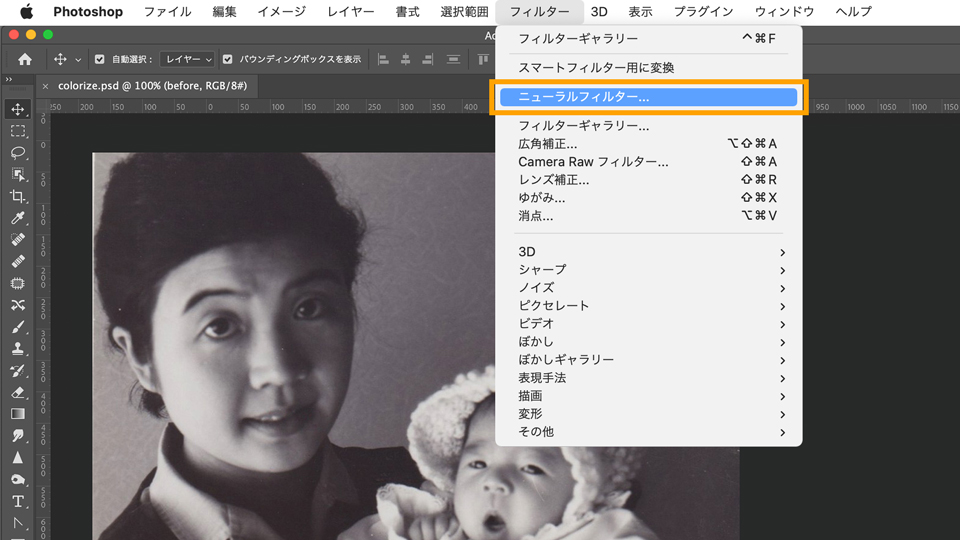Toggle the バウンディングボックスを表示 checkbox
Viewport: 960px width, 540px height.
coord(228,59)
